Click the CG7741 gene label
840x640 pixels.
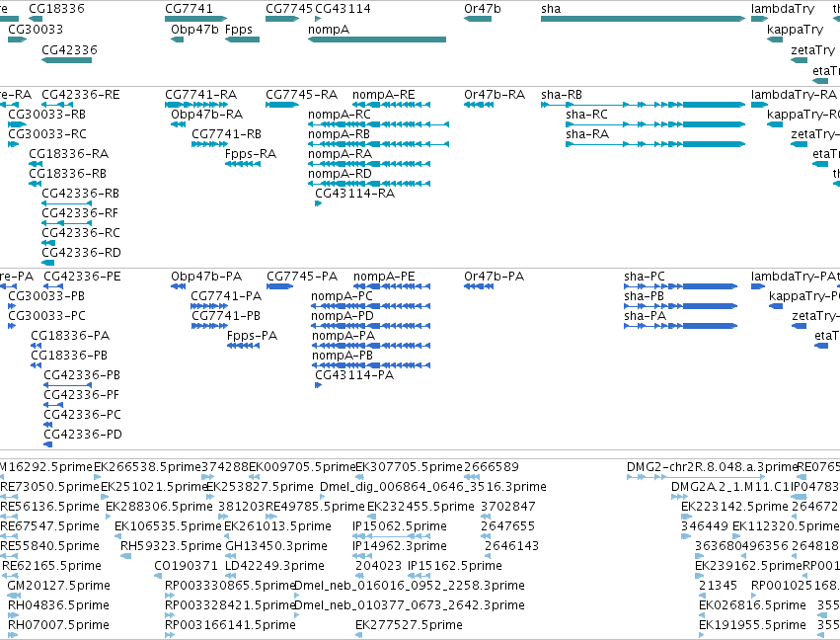(x=189, y=9)
